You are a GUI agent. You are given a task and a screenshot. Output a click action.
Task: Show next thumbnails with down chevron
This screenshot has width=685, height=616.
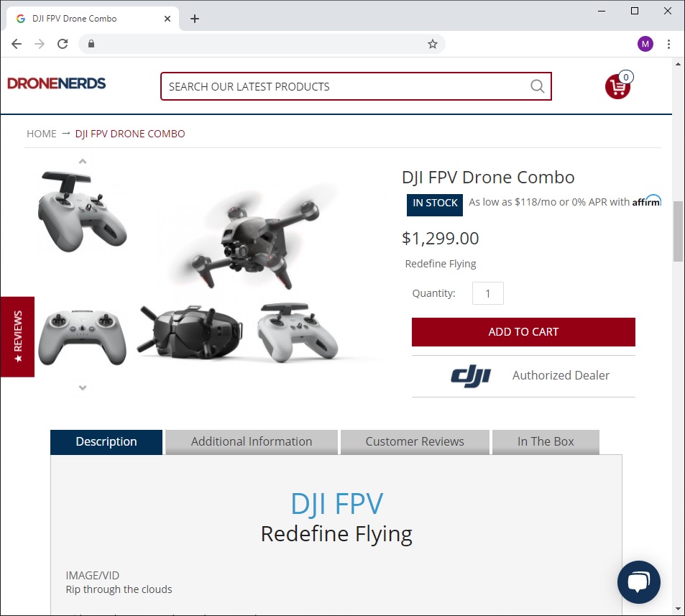click(x=83, y=387)
